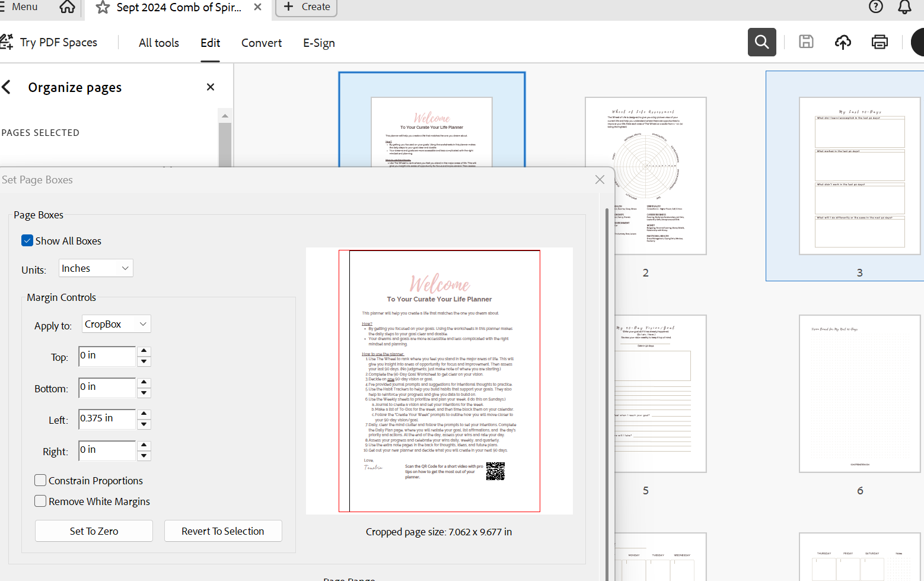Open the Units Inches dropdown

pos(96,268)
